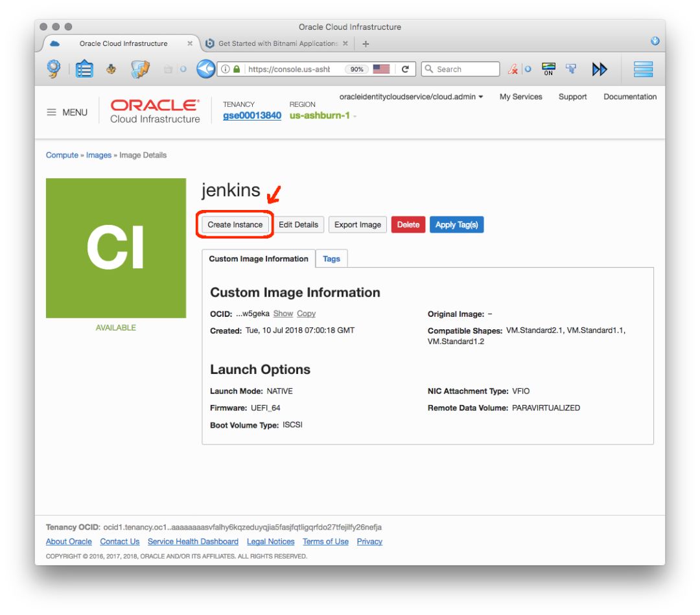Open Documentation
Viewport: 700px width, 615px height.
630,97
